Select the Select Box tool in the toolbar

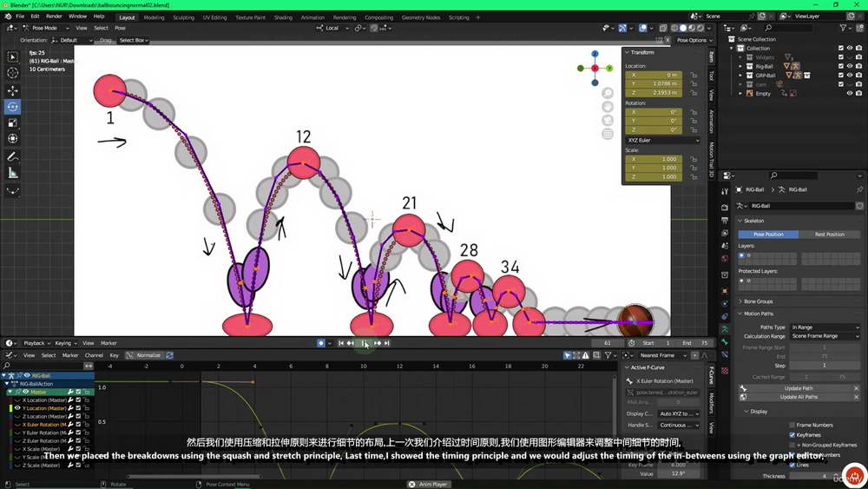(12, 56)
